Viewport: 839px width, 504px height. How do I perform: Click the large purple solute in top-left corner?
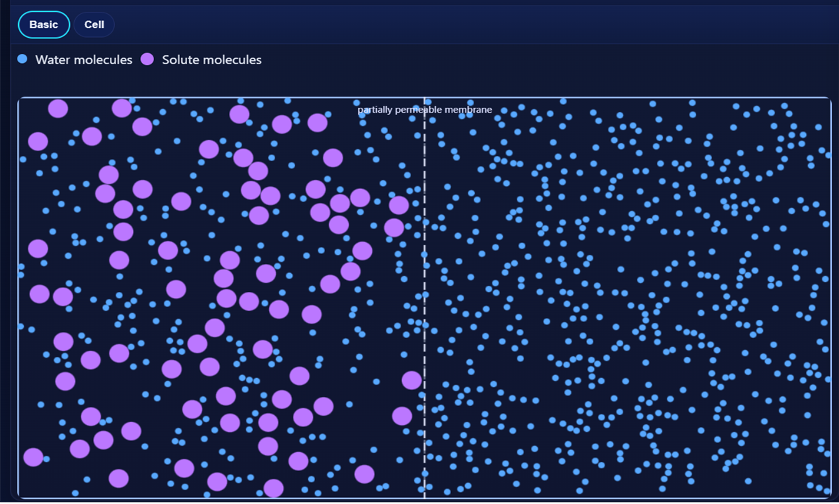[57, 109]
